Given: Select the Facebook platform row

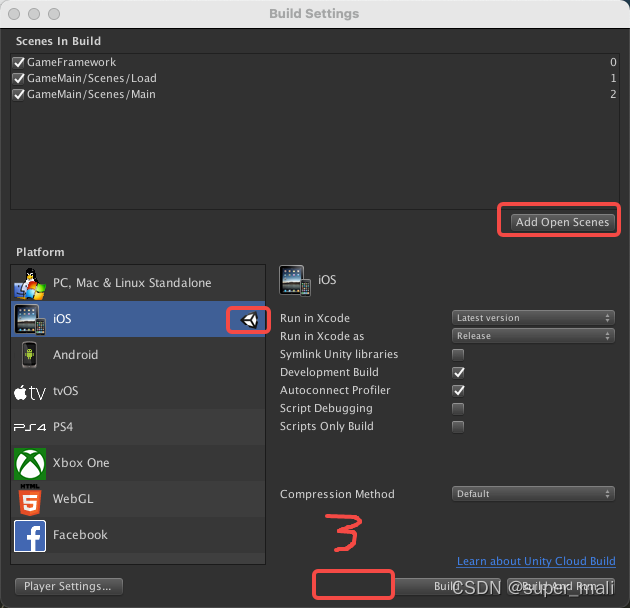Looking at the screenshot, I should pyautogui.click(x=138, y=535).
